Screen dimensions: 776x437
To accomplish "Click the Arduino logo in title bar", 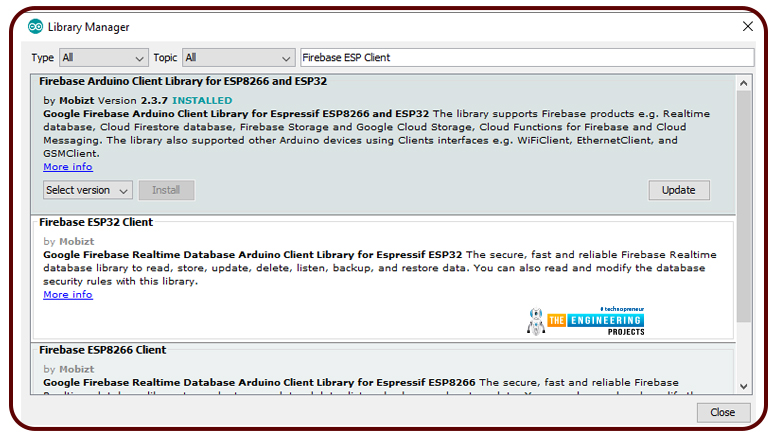I will point(35,26).
